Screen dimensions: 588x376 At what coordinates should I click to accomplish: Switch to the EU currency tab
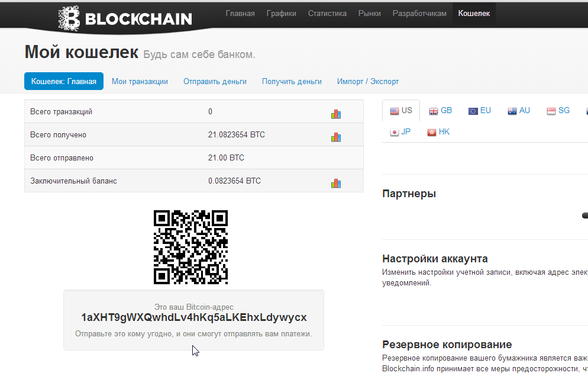point(480,110)
